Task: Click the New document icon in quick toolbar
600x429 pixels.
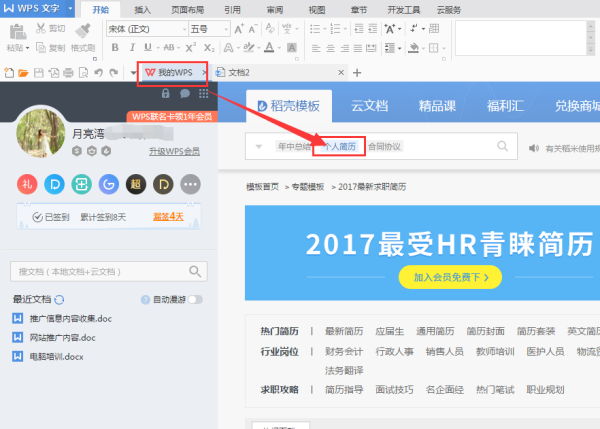Action: [9, 73]
